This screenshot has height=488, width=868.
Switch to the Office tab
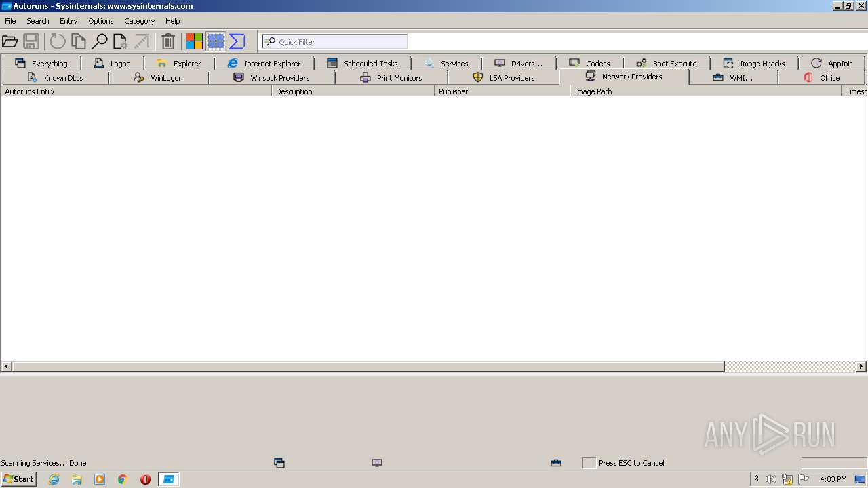click(821, 77)
